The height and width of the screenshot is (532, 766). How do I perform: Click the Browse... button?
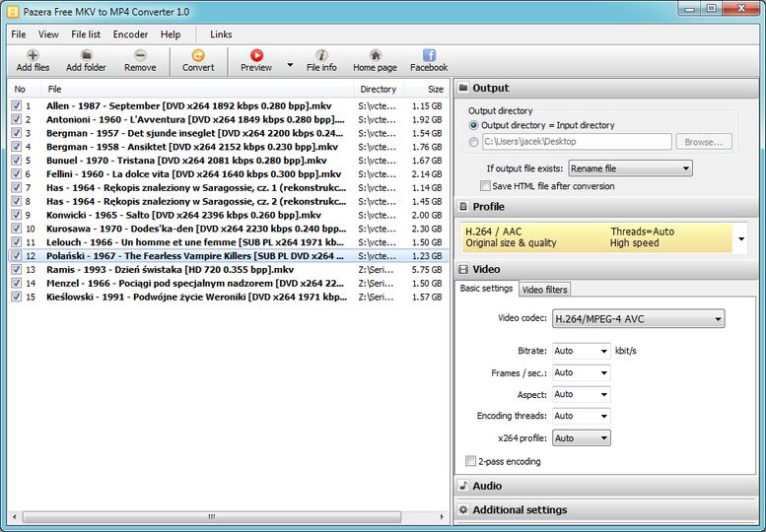click(704, 142)
